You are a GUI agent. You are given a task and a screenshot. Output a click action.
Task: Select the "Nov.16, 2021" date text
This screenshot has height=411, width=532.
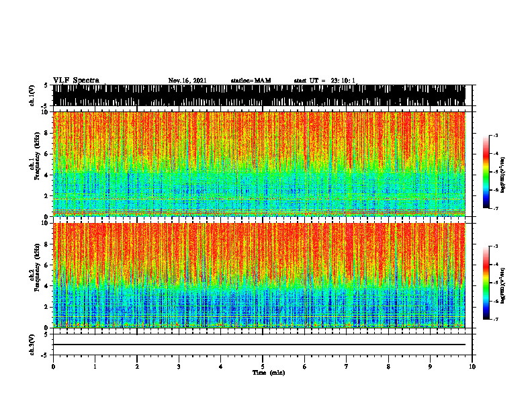coord(187,81)
